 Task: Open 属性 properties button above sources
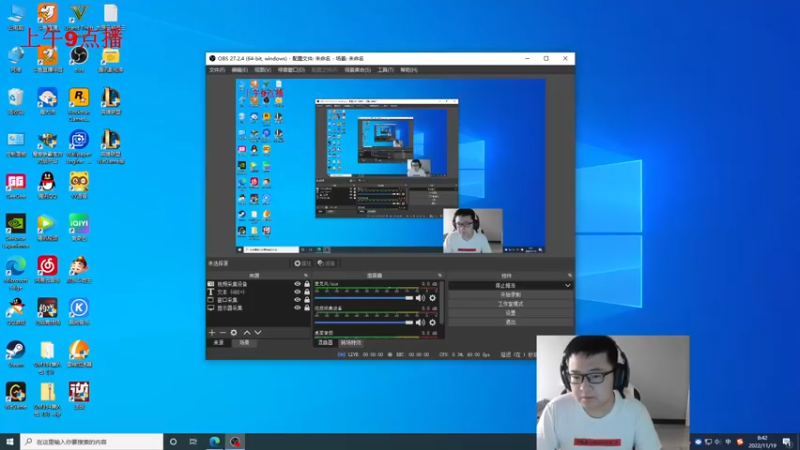(302, 263)
